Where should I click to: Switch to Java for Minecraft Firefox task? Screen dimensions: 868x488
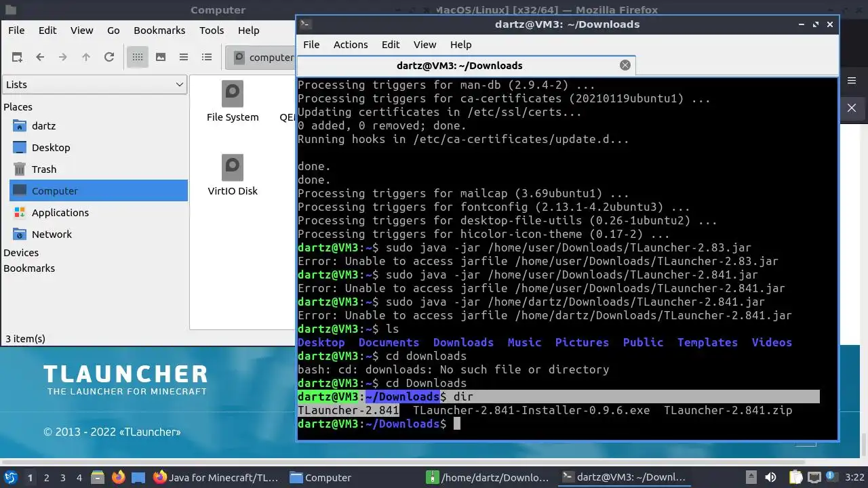(217, 478)
